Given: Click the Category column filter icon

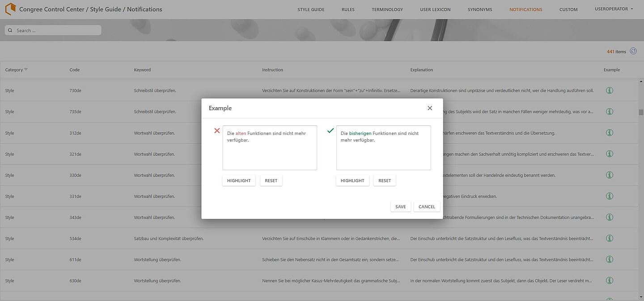Looking at the screenshot, I should coord(26,70).
